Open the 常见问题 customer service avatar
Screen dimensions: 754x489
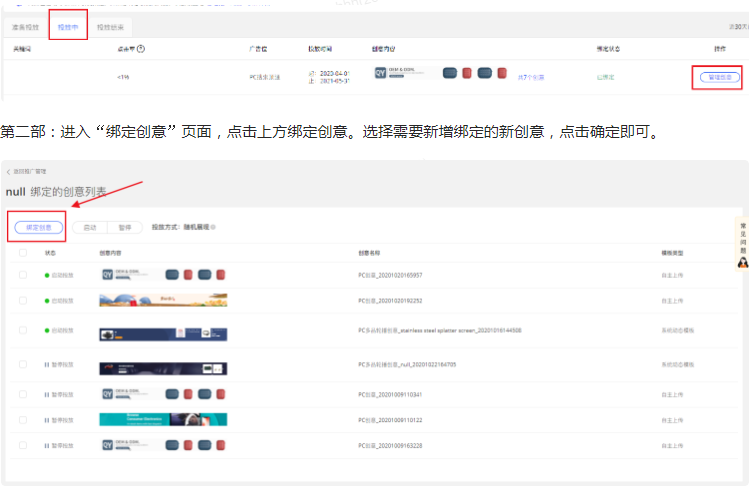(x=743, y=262)
